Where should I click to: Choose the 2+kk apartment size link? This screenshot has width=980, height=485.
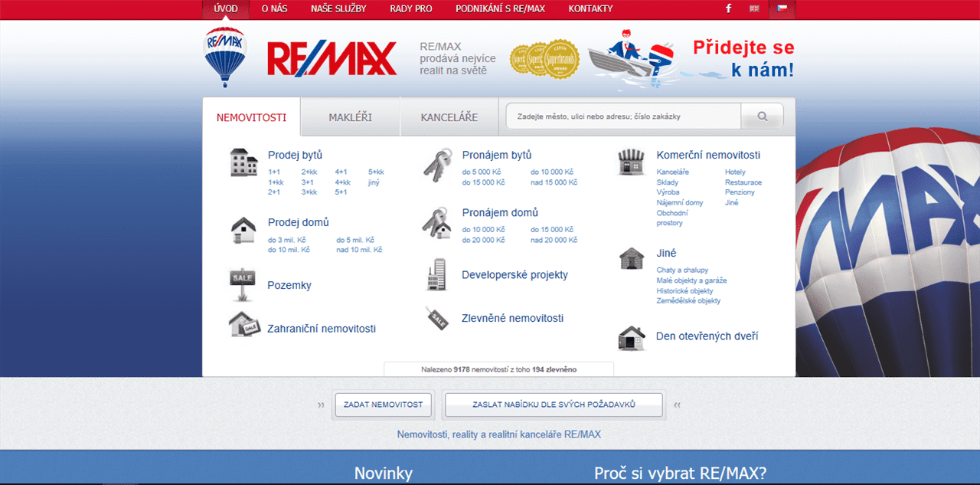pos(309,172)
